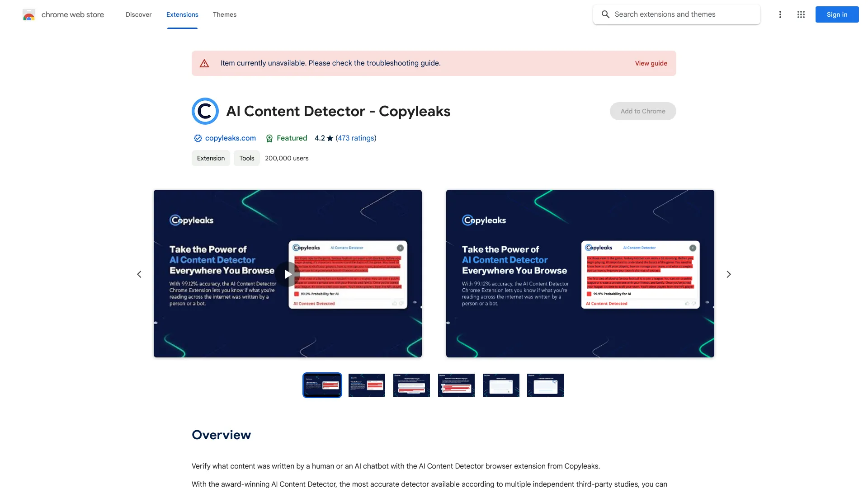Click the Google apps grid icon
Screen dimensions: 868x488
pyautogui.click(x=801, y=14)
